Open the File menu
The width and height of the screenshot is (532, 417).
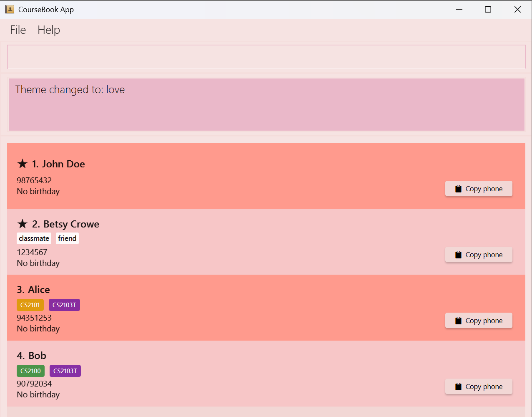(x=18, y=30)
